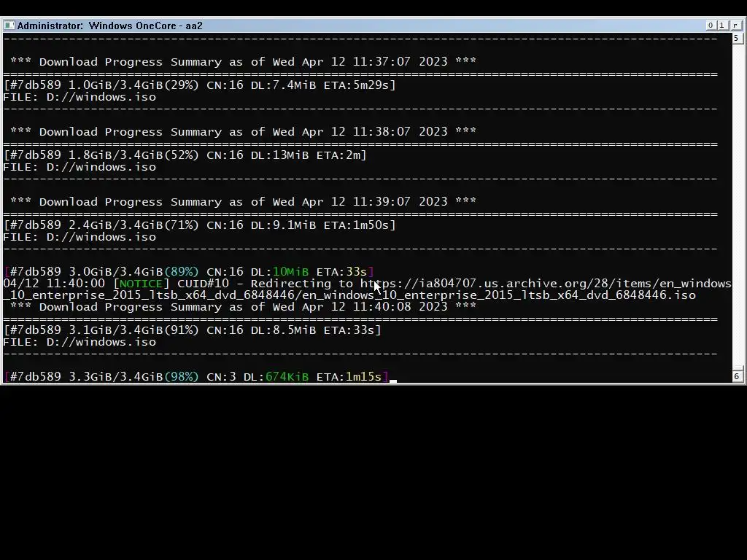Click the scroll-down arrow labeled "6"
Viewport: 747px width, 560px height.
pyautogui.click(x=737, y=376)
